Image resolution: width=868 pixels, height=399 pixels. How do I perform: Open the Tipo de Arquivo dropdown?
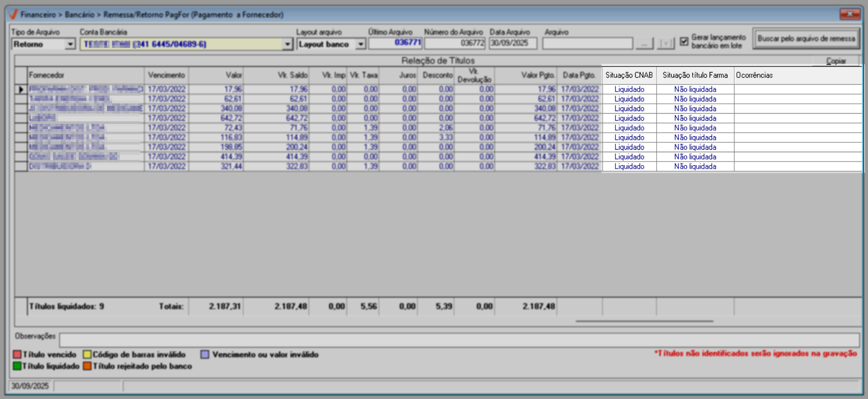click(x=70, y=45)
